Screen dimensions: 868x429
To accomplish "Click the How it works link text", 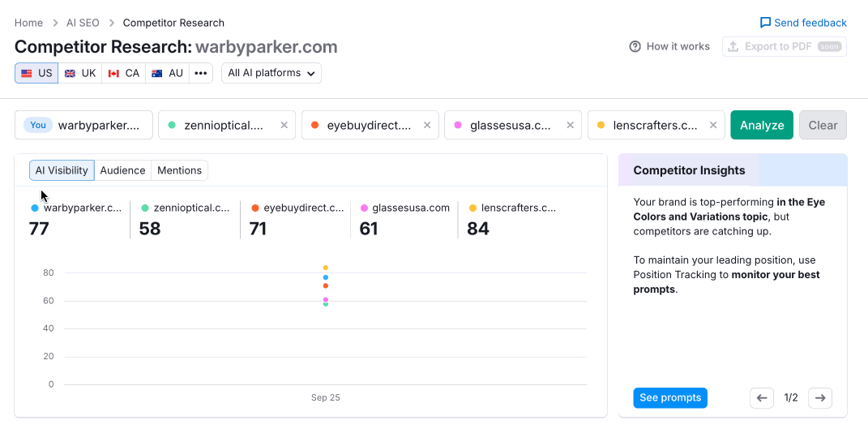I will coord(678,46).
